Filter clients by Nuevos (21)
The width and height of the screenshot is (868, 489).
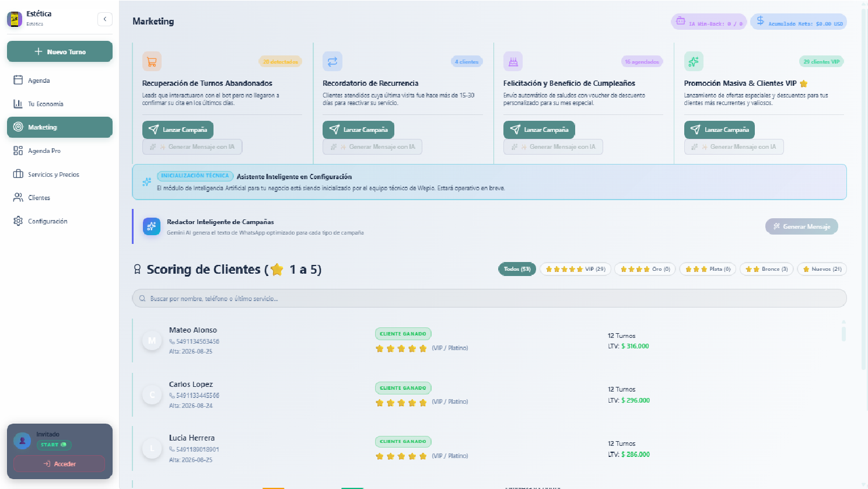(822, 269)
